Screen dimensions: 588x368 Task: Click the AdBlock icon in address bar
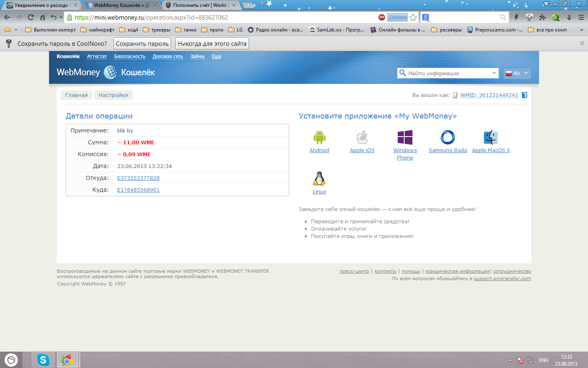[382, 17]
